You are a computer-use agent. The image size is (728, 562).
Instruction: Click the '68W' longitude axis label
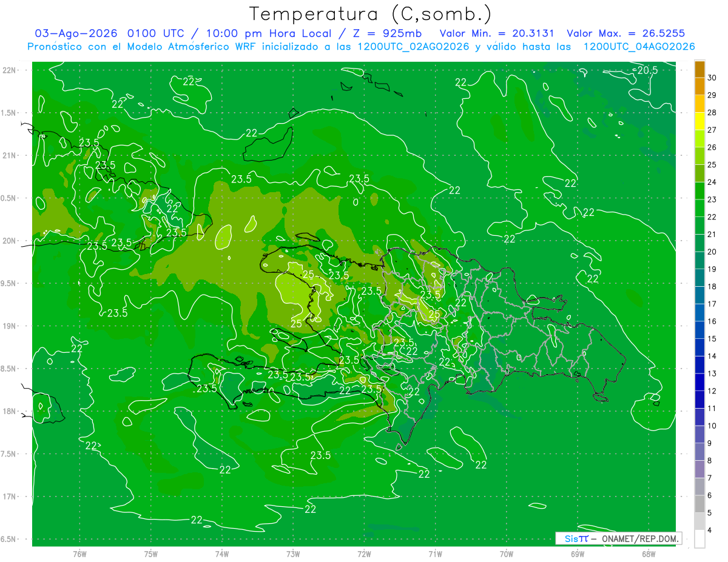click(x=648, y=554)
